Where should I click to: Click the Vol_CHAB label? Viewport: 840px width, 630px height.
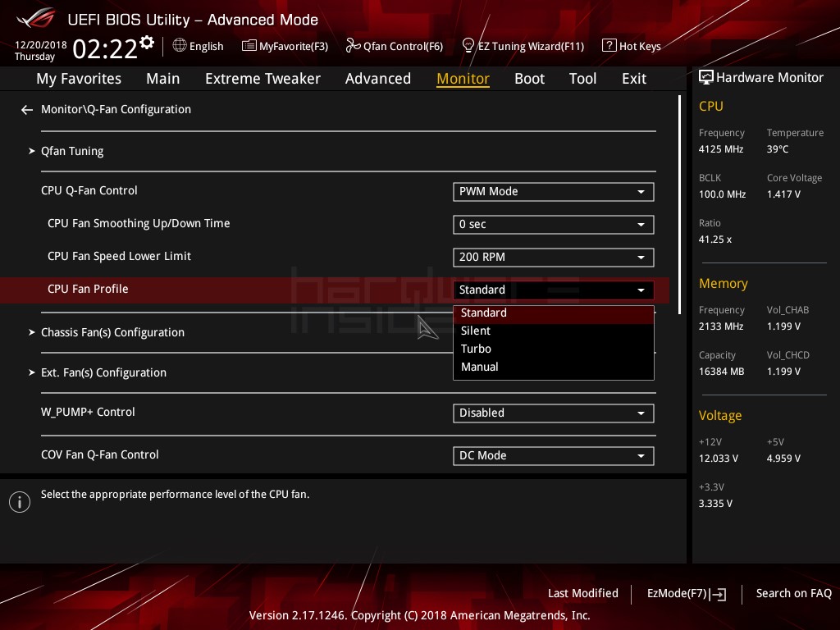click(787, 310)
